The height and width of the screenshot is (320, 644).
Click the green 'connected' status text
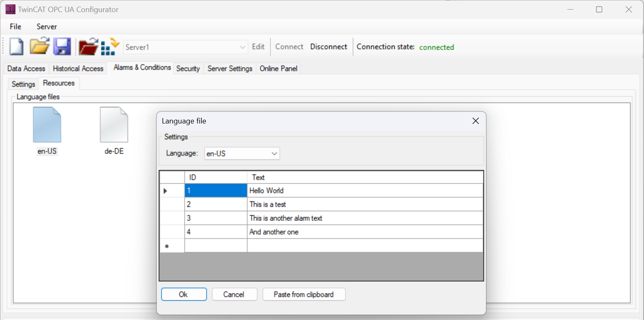(437, 47)
